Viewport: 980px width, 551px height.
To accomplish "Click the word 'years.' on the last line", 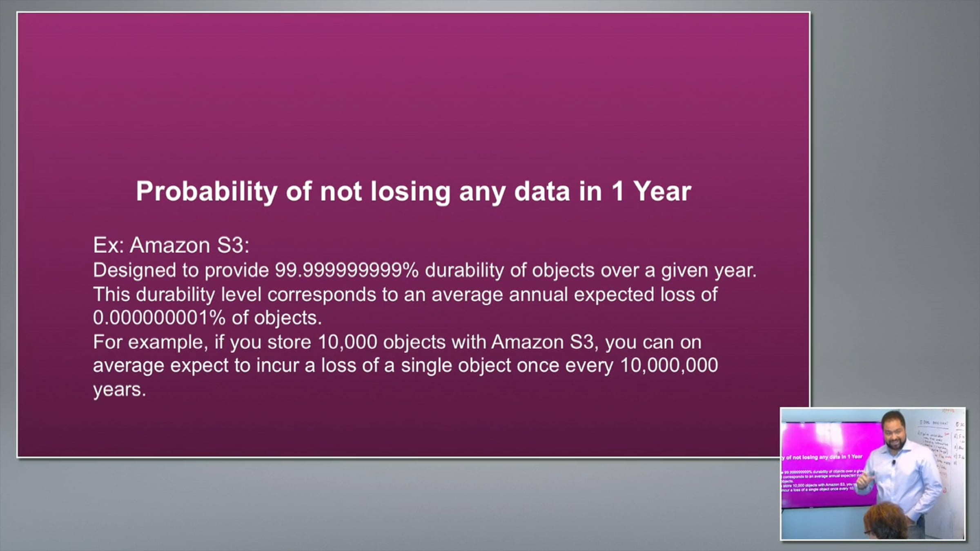I will click(x=119, y=389).
